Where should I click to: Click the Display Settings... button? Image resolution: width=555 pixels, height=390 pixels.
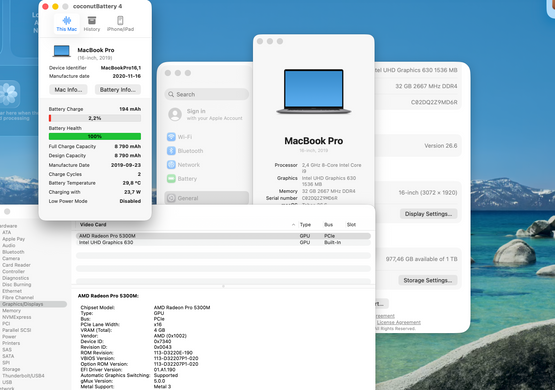point(428,214)
